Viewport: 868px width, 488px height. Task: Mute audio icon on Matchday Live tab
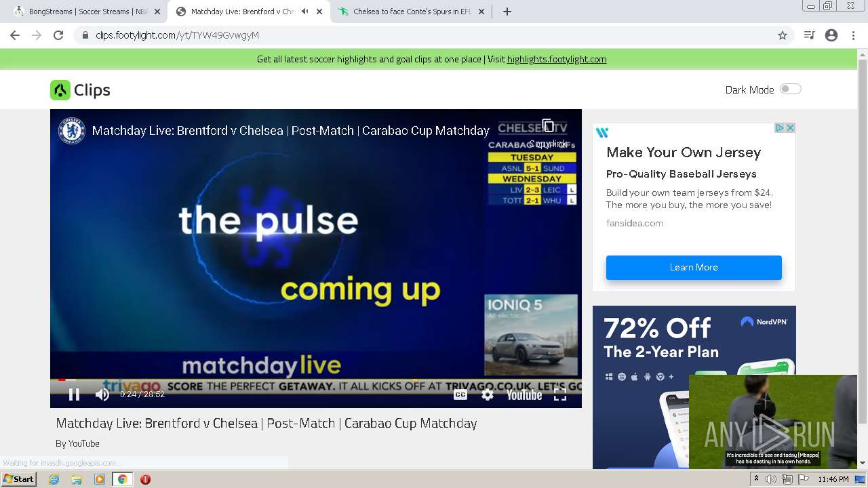305,12
